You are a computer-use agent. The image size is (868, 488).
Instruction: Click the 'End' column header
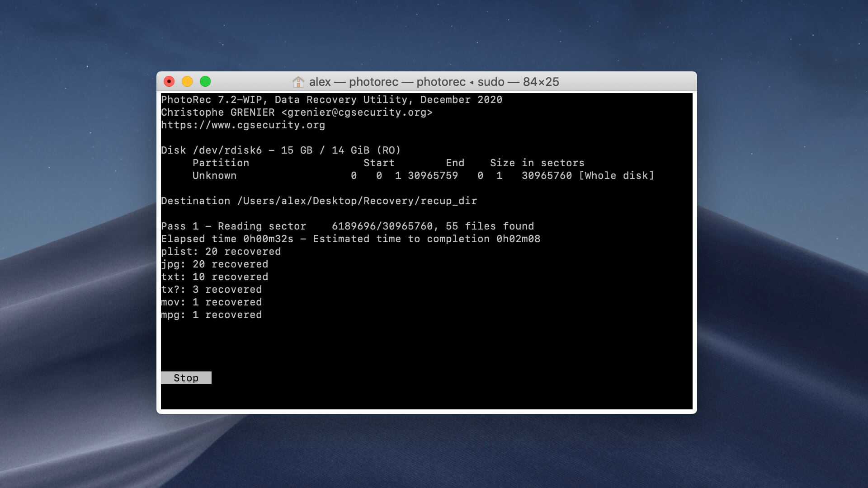coord(455,163)
